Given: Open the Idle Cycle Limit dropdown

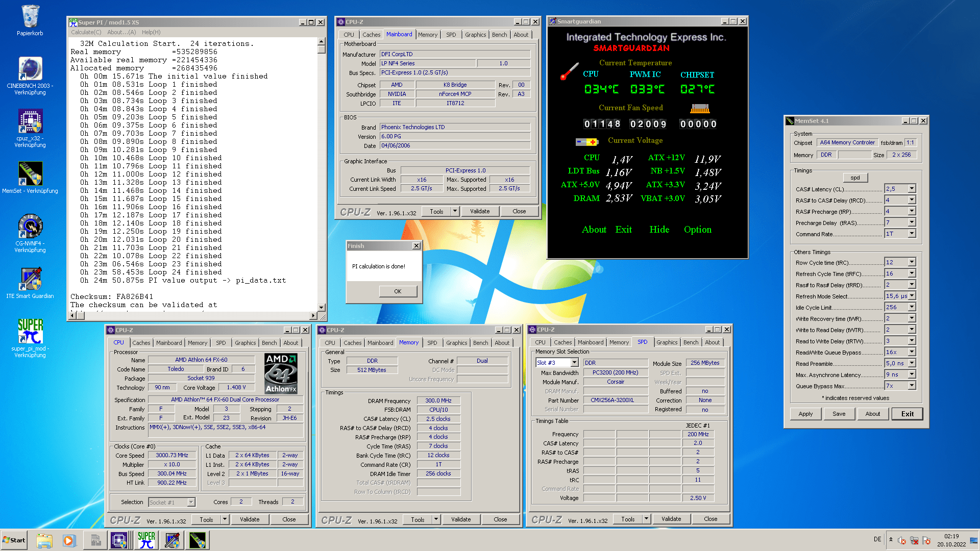Looking at the screenshot, I should (912, 307).
